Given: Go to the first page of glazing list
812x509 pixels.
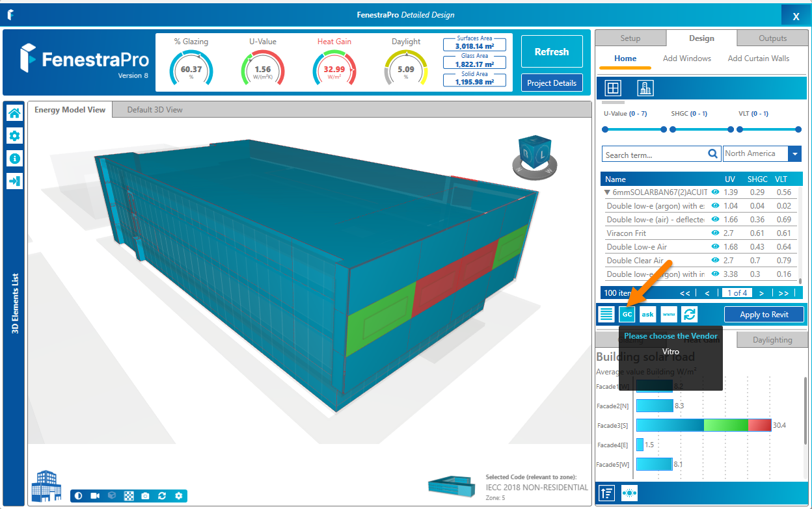Looking at the screenshot, I should click(684, 293).
